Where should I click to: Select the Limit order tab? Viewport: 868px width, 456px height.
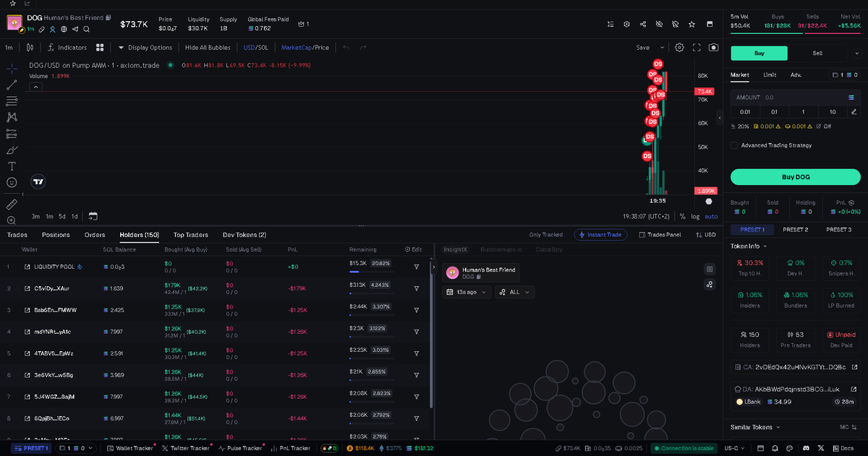[x=770, y=74]
